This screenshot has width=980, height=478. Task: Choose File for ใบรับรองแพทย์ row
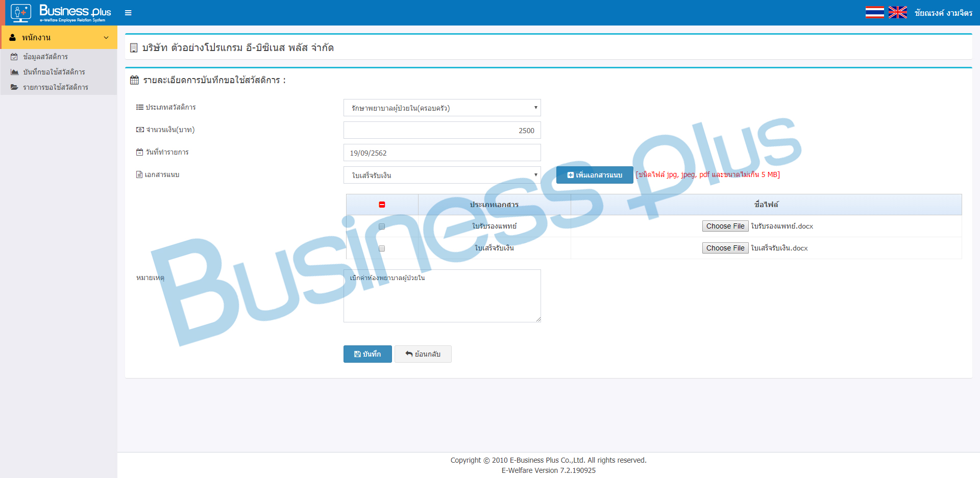pyautogui.click(x=725, y=226)
